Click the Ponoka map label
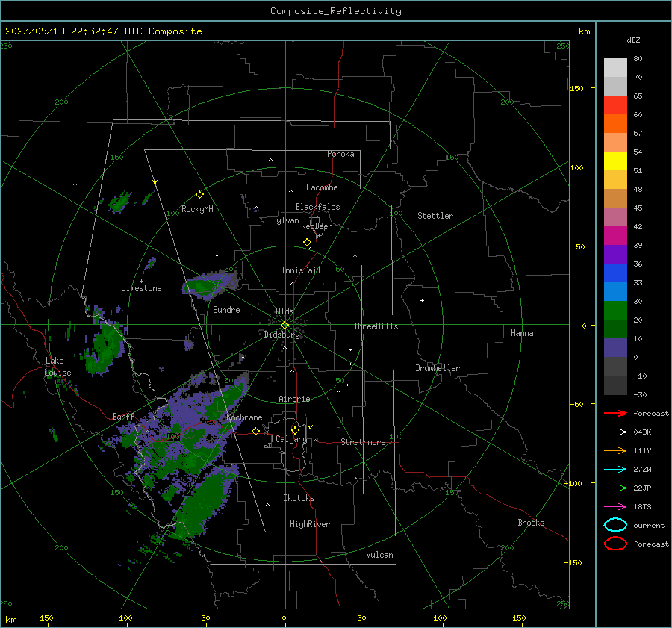The image size is (672, 628). (x=340, y=154)
